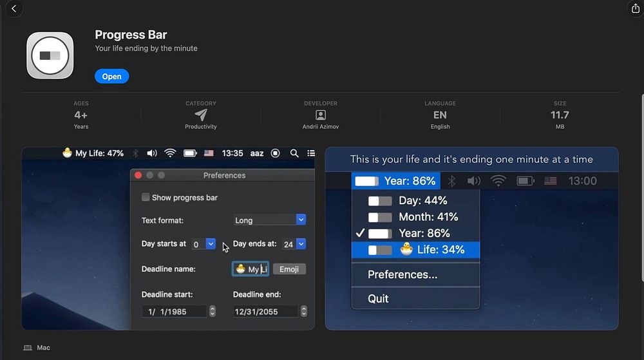The height and width of the screenshot is (360, 644).
Task: Click the Progress Bar app icon
Action: (50, 55)
